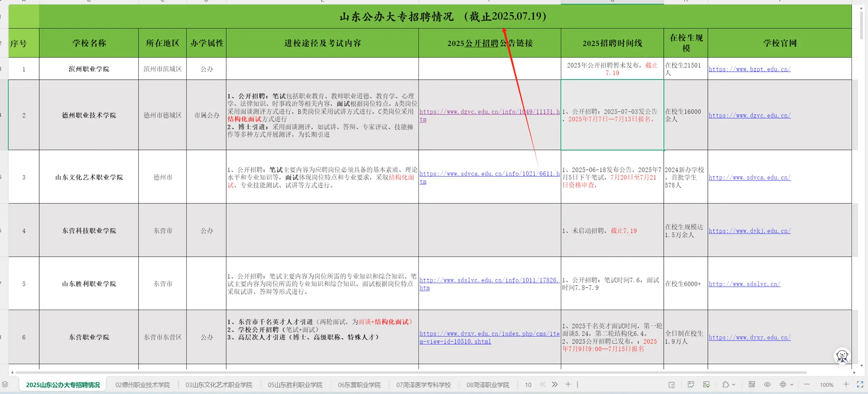Switch to 07菏泽医学专科学校 sheet tab
The height and width of the screenshot is (394, 868).
tap(424, 385)
